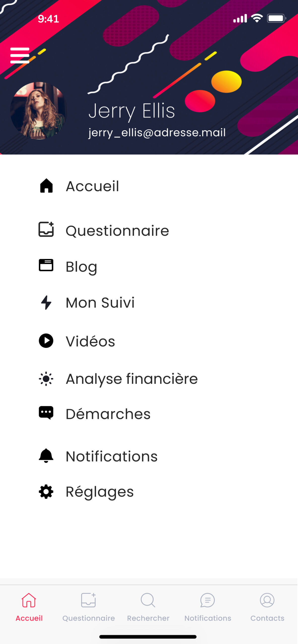
Task: Go to Réglages in the drawer menu
Action: [100, 492]
